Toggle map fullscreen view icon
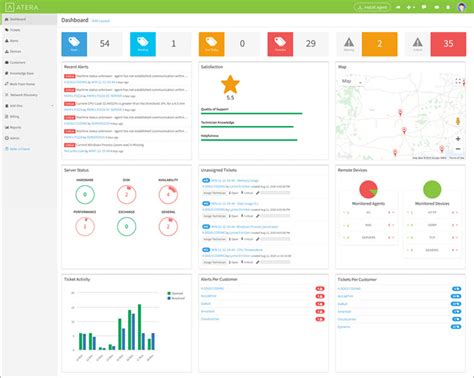 [458, 81]
